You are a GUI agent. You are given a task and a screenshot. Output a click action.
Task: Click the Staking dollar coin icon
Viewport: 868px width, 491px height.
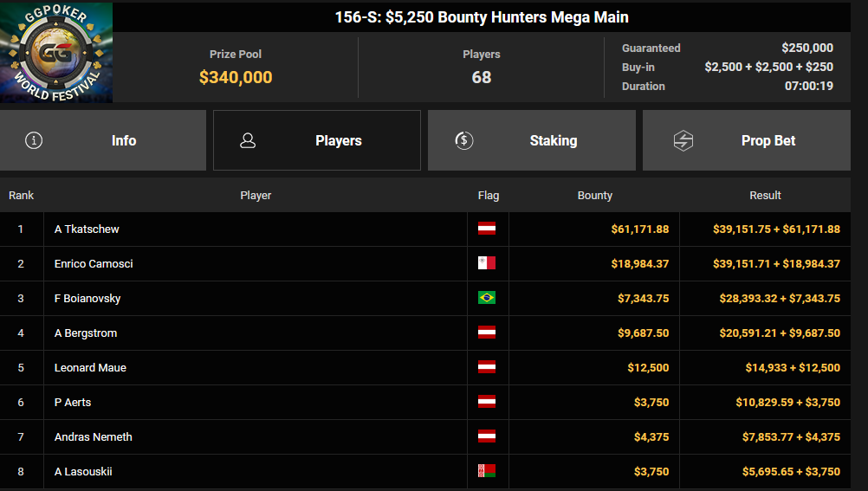click(x=464, y=140)
